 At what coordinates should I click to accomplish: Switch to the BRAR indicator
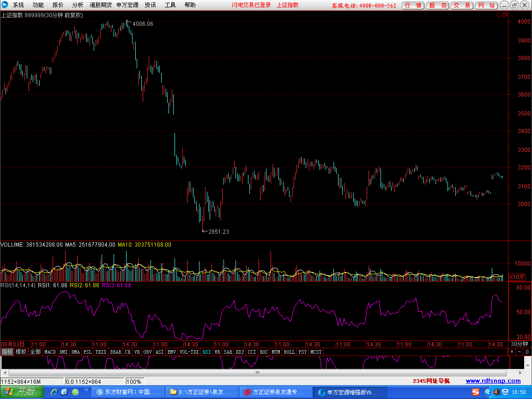(116, 352)
